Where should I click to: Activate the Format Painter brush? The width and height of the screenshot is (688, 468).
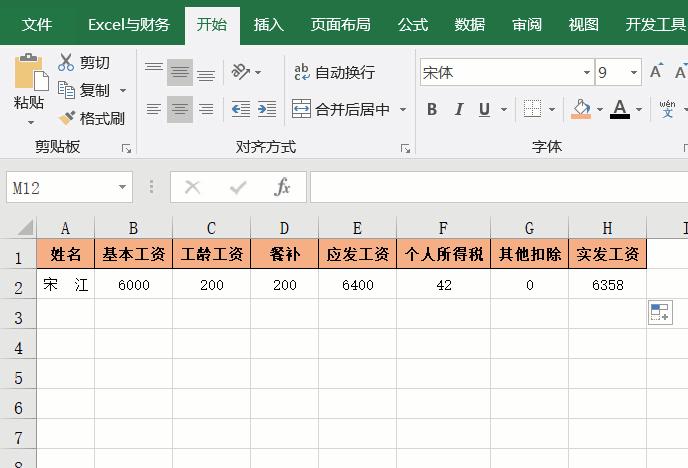[67, 118]
